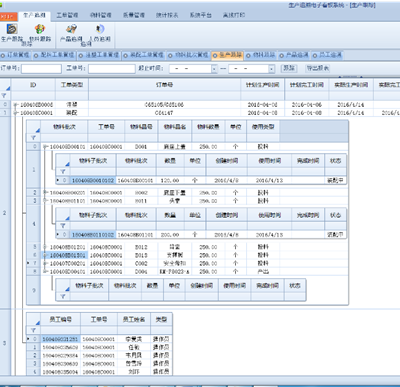Open the 订单管理 document tab
This screenshot has width=400, height=387.
pos(16,55)
